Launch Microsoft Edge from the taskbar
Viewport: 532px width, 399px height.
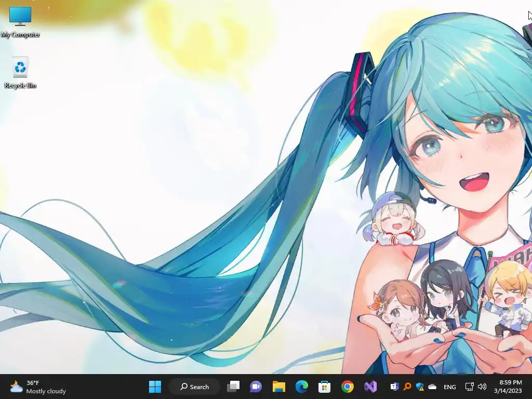[302, 387]
